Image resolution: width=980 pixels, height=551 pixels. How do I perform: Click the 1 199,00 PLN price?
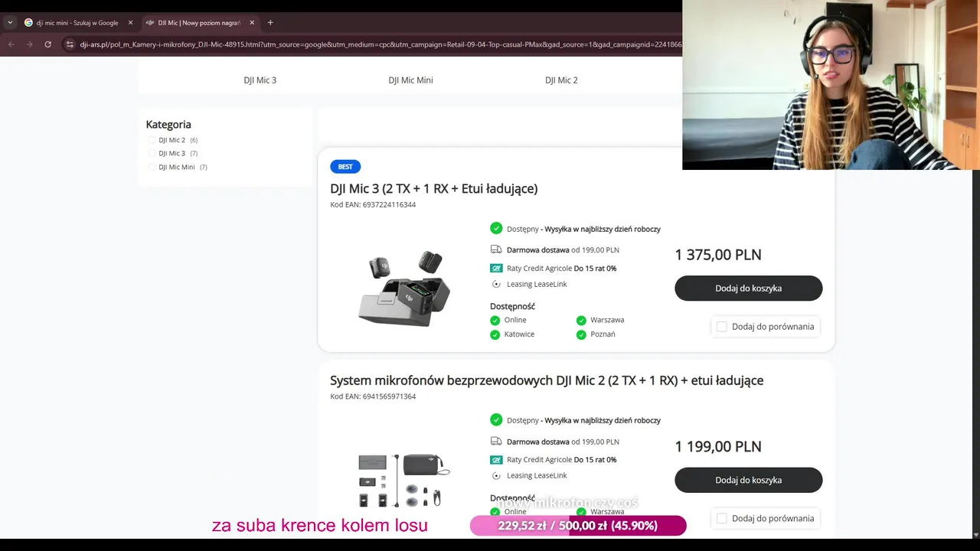tap(718, 446)
